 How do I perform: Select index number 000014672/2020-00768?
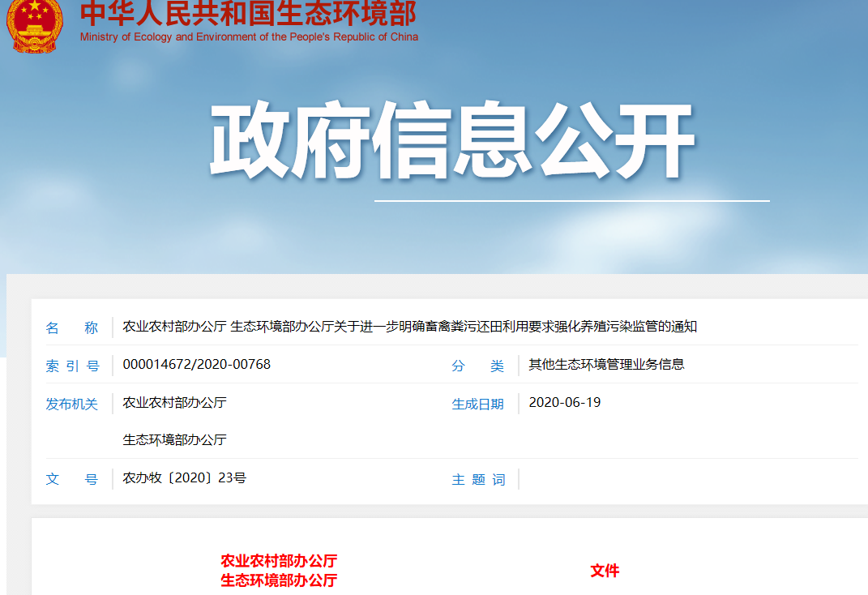(x=196, y=364)
